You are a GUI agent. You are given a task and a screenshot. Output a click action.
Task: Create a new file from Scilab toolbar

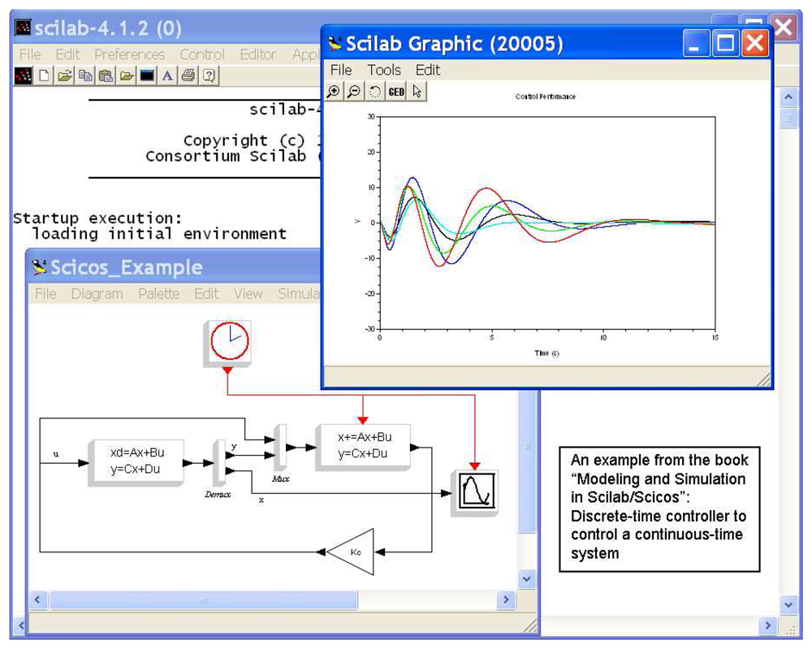tap(45, 76)
